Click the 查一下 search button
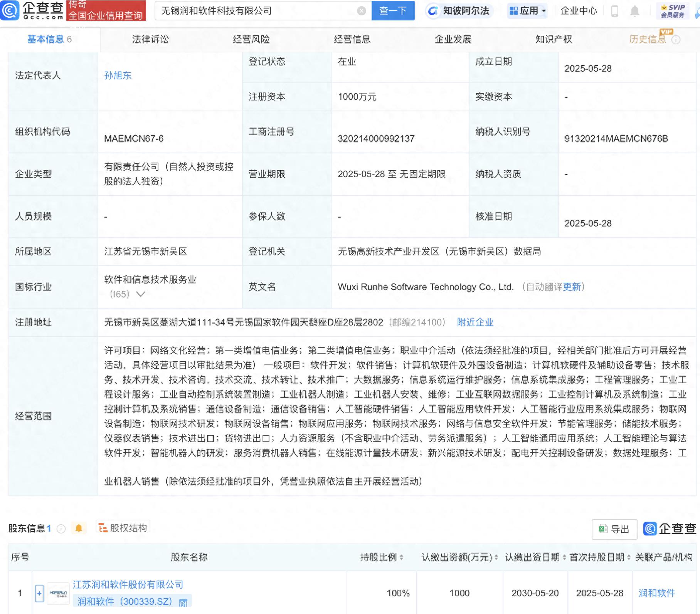Image resolution: width=700 pixels, height=614 pixels. (x=393, y=11)
